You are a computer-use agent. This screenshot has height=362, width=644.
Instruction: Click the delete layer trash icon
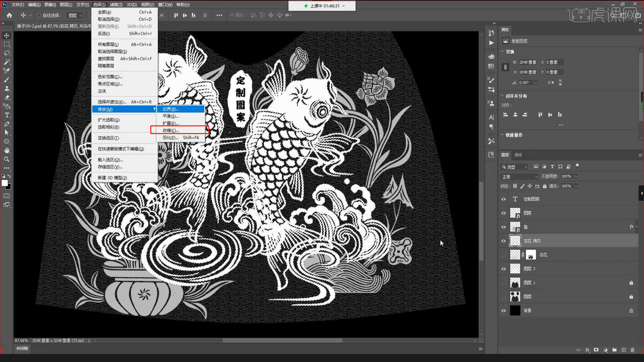click(633, 350)
